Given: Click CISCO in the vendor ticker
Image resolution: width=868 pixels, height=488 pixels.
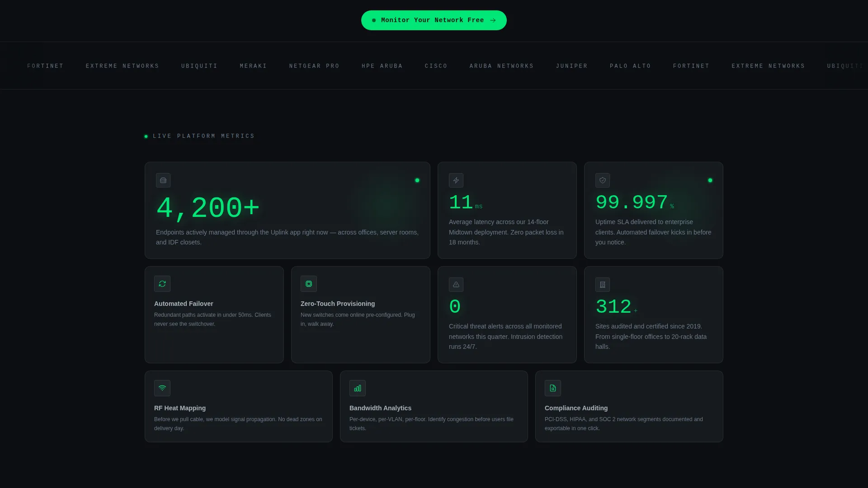Looking at the screenshot, I should [x=436, y=66].
